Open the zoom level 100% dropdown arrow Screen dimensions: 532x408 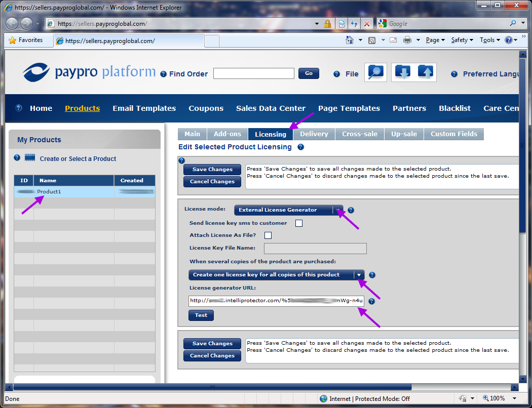tap(515, 398)
